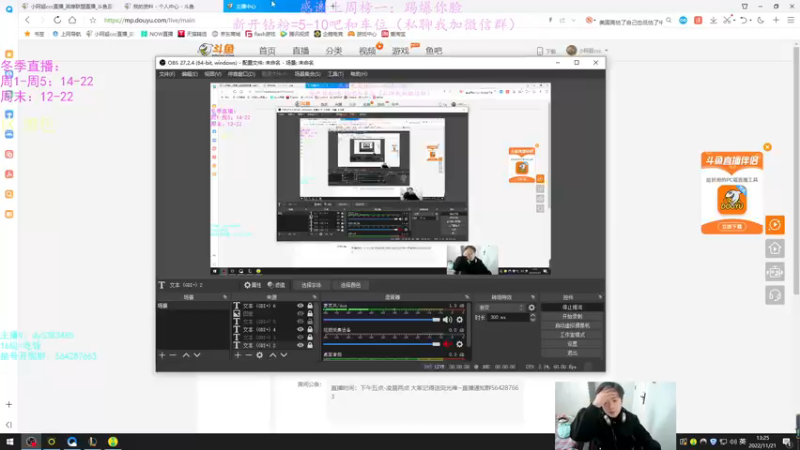
Task: Click 选择字体 button in source toolbar
Action: click(311, 285)
